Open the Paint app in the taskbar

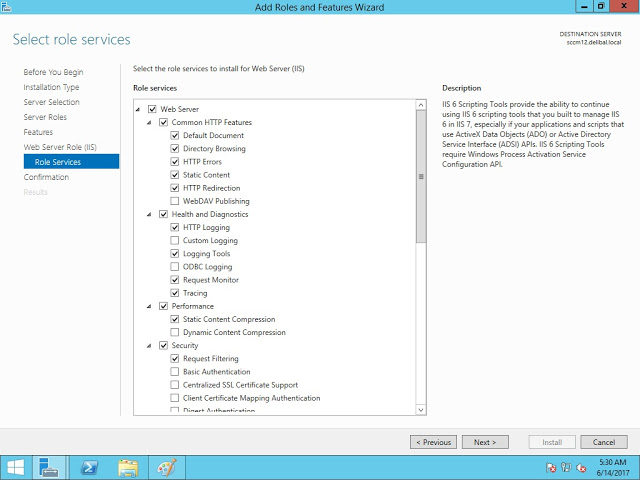(x=166, y=467)
